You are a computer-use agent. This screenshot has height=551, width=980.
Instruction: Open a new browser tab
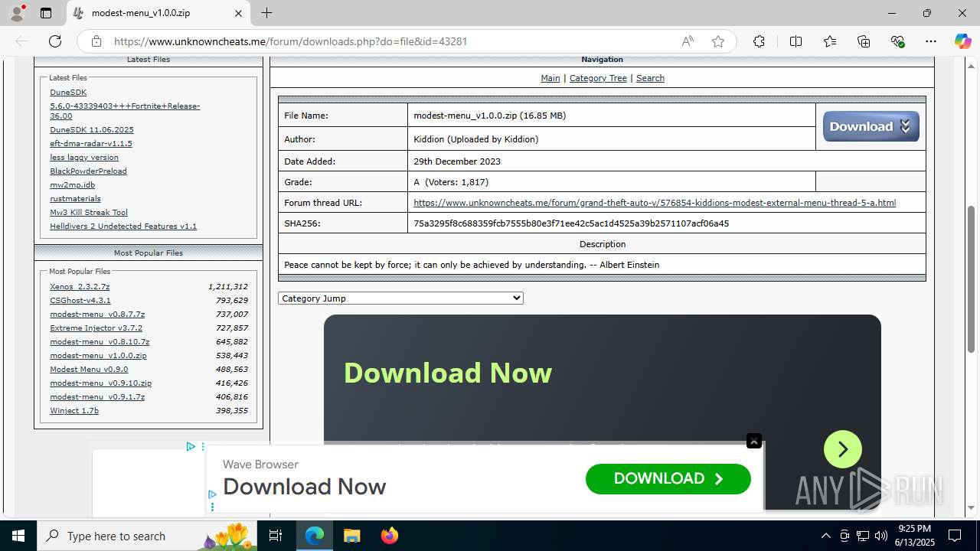pyautogui.click(x=266, y=13)
